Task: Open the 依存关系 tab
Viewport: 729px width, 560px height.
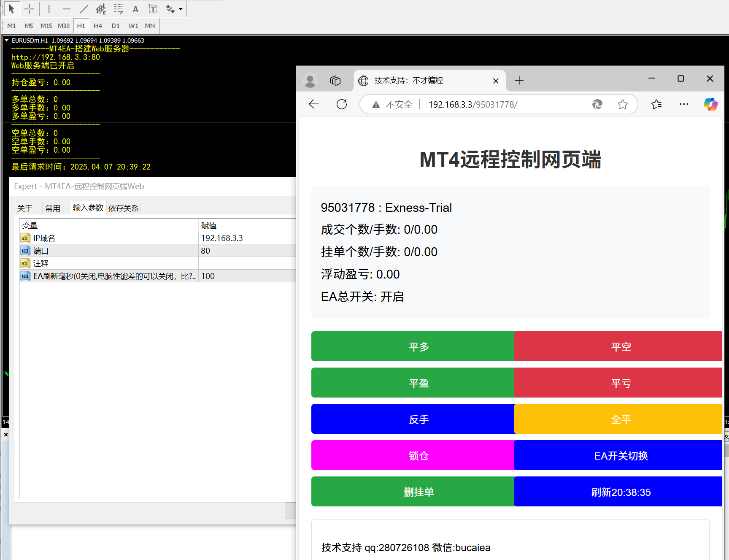Action: coord(123,208)
